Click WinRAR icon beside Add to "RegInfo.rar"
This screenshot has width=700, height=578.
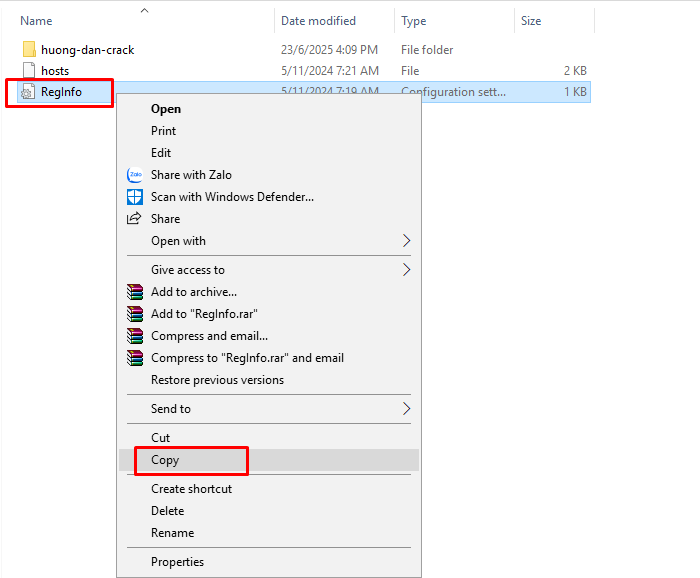[x=135, y=314]
